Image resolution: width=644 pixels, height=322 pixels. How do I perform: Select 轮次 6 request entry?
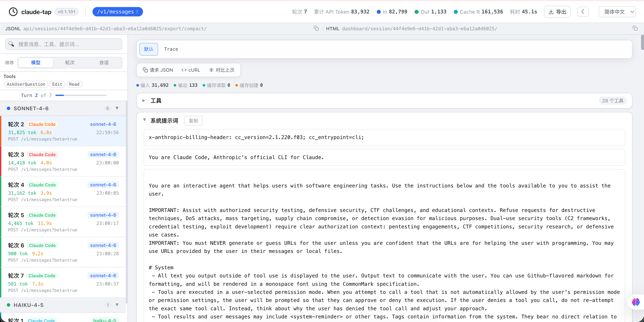click(63, 252)
